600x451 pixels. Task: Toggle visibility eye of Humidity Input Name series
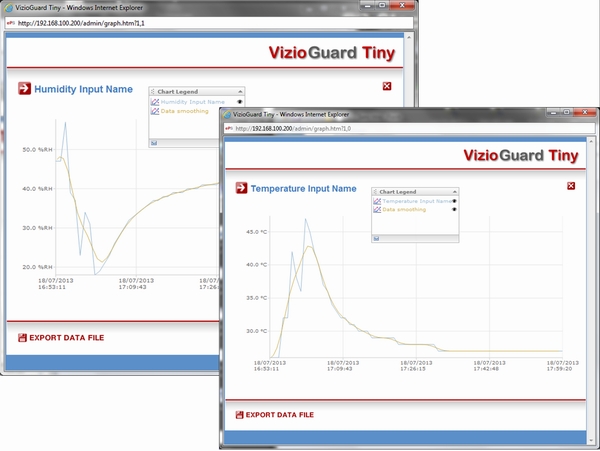(x=240, y=102)
